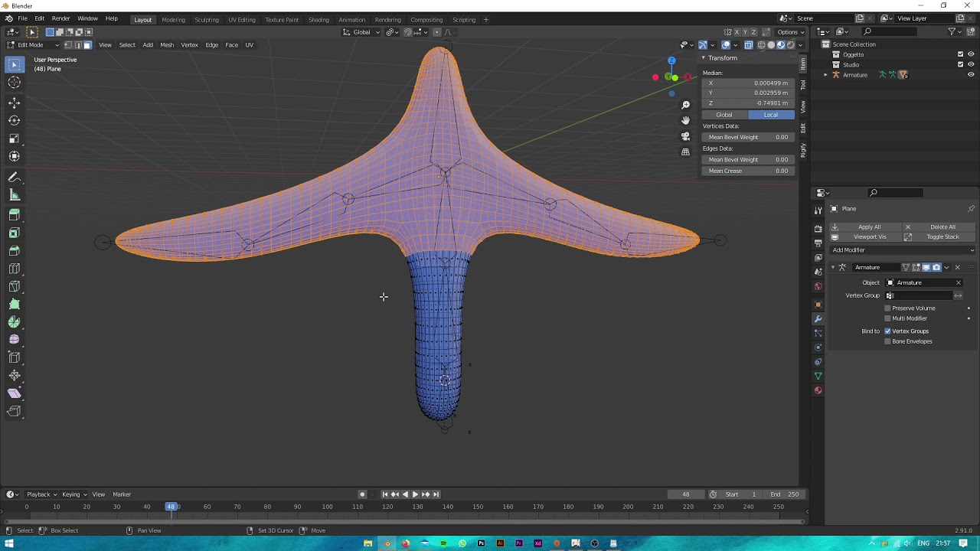Enable Multi Modifier checkbox

click(887, 318)
